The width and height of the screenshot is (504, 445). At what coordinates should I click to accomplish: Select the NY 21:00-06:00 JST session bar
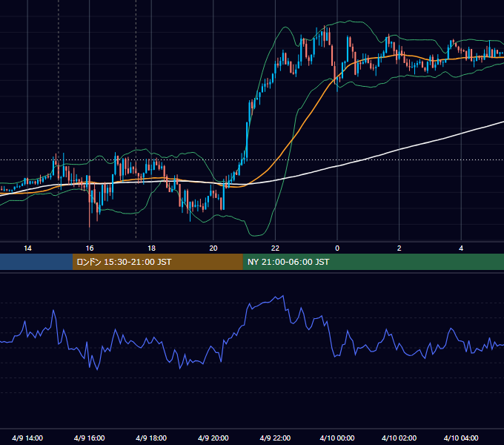(x=373, y=262)
